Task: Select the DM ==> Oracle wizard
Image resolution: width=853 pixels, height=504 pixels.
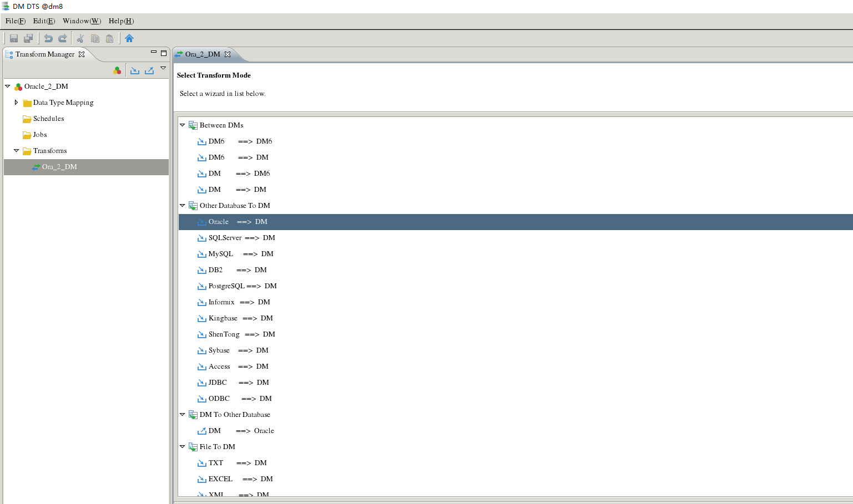Action: (241, 431)
